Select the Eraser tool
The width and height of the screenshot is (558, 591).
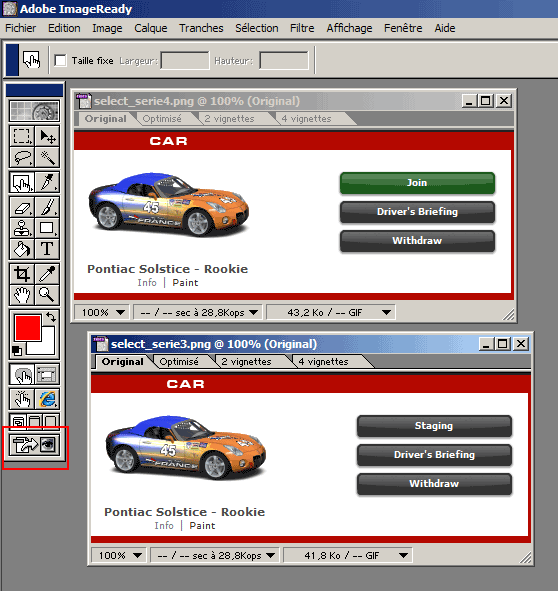click(x=21, y=207)
